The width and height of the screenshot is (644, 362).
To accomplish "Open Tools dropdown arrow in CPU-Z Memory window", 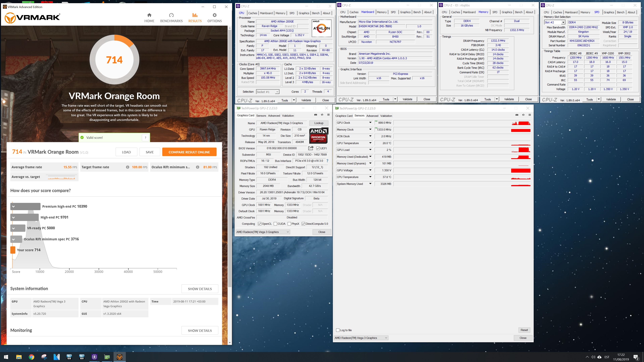I will tap(497, 99).
